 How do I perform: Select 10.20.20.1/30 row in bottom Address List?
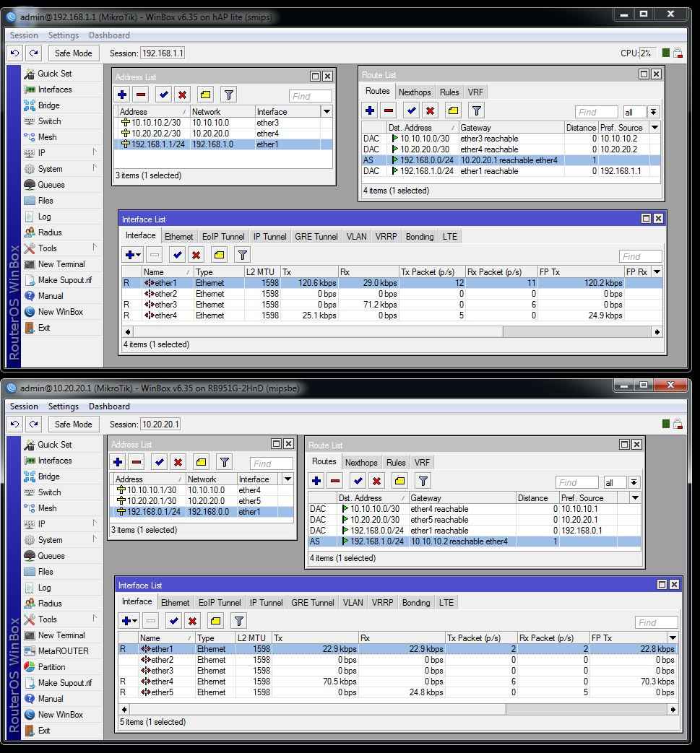(x=202, y=501)
